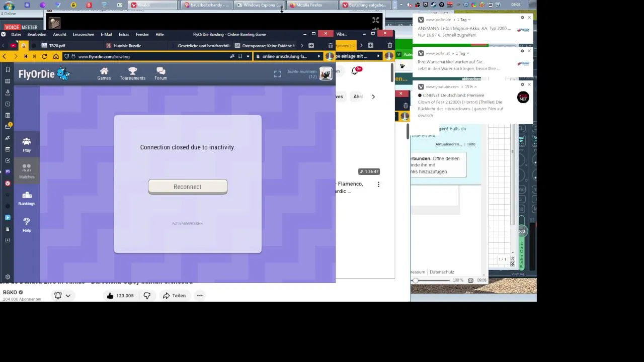Viewport: 644px width, 362px height.
Task: Open more actions for YouTube video
Action: 200,296
